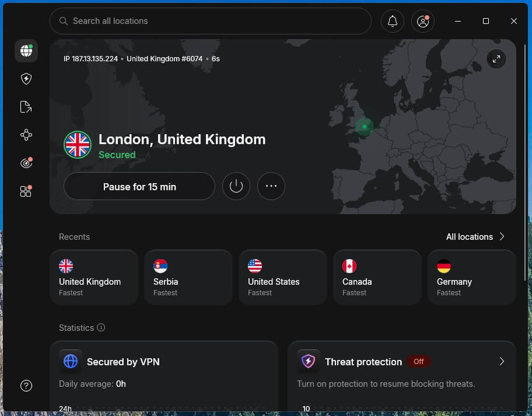Click the London, United Kingdom heading
This screenshot has height=416, width=532.
click(x=182, y=139)
